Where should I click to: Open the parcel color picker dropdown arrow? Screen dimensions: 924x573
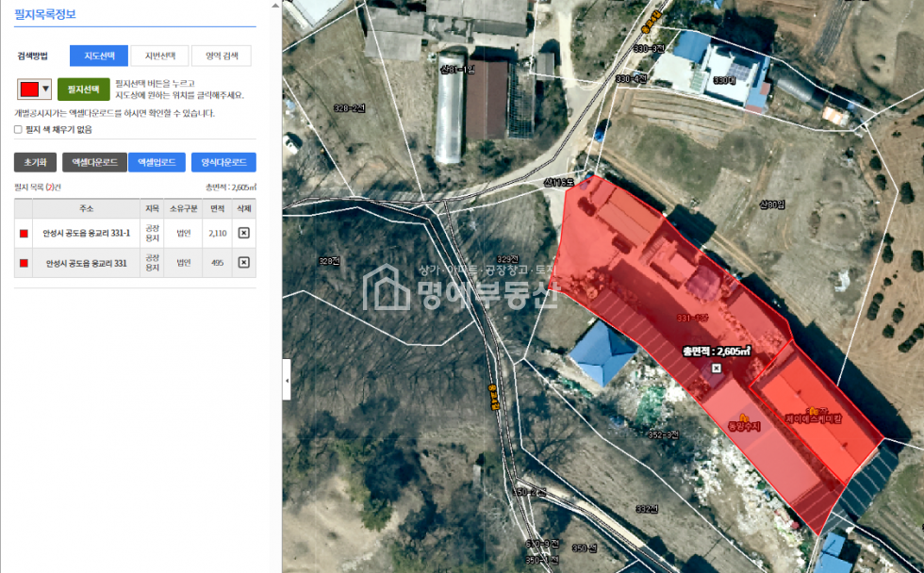pos(45,90)
